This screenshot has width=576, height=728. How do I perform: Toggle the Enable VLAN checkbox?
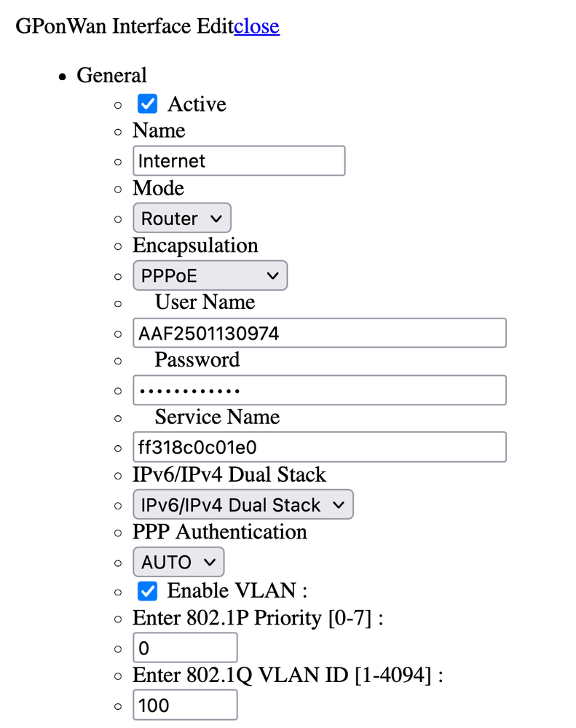(x=147, y=590)
